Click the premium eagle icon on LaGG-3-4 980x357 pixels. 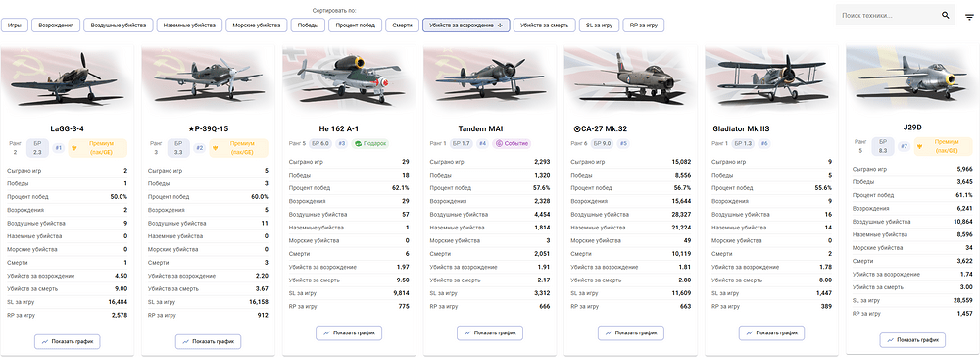(75, 148)
